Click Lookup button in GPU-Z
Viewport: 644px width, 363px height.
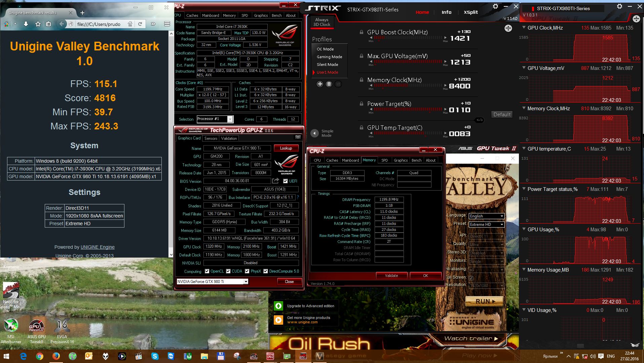point(286,148)
